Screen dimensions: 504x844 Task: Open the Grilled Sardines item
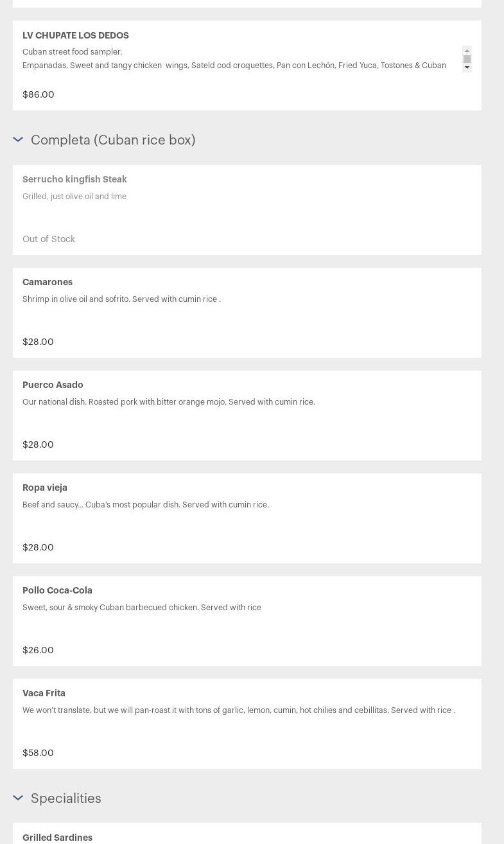(57, 838)
